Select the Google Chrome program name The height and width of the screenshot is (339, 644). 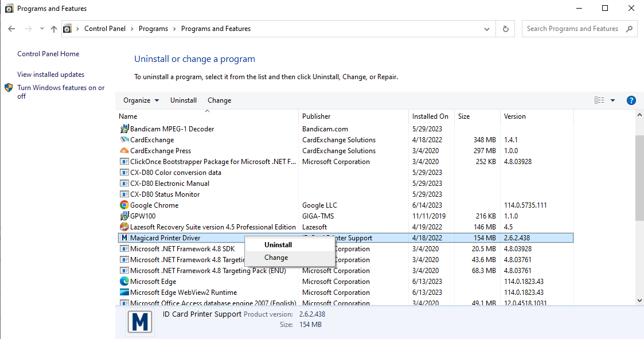(x=154, y=205)
